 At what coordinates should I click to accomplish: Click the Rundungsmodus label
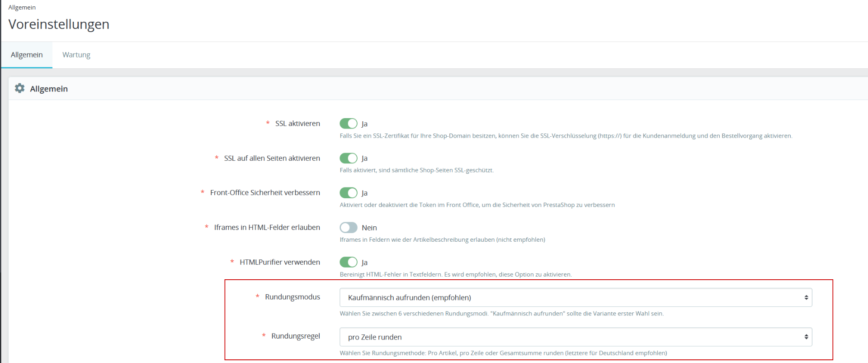[x=292, y=297]
